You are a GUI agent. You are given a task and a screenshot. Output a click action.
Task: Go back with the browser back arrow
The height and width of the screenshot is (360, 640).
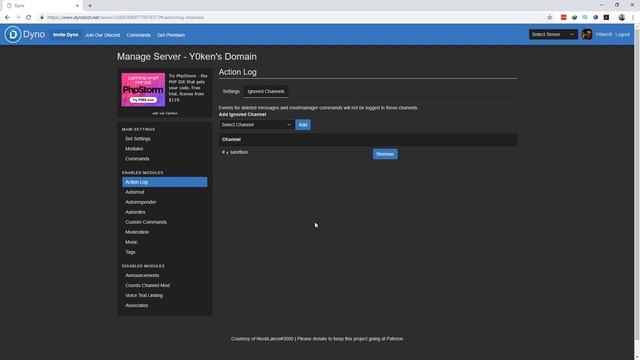(7, 18)
